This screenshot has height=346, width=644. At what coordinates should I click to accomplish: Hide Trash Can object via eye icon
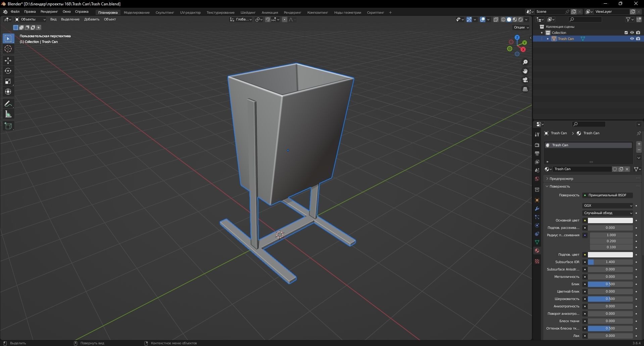(x=632, y=39)
